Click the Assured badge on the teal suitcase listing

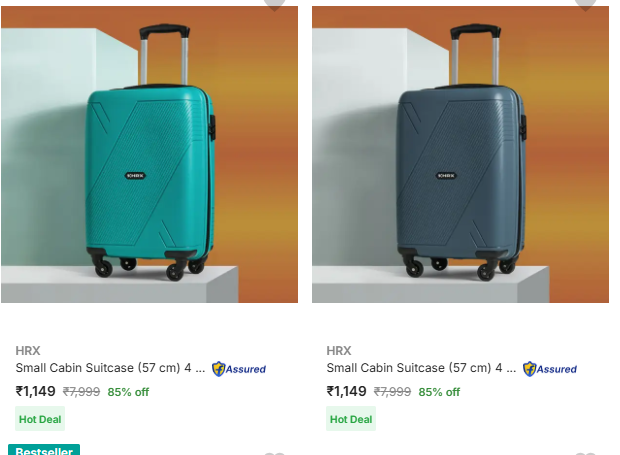pyautogui.click(x=239, y=369)
